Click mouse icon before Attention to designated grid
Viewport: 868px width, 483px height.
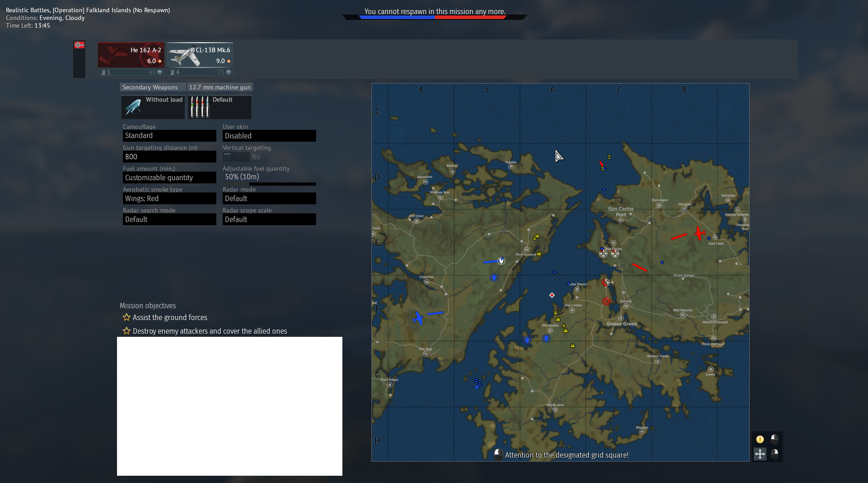498,454
